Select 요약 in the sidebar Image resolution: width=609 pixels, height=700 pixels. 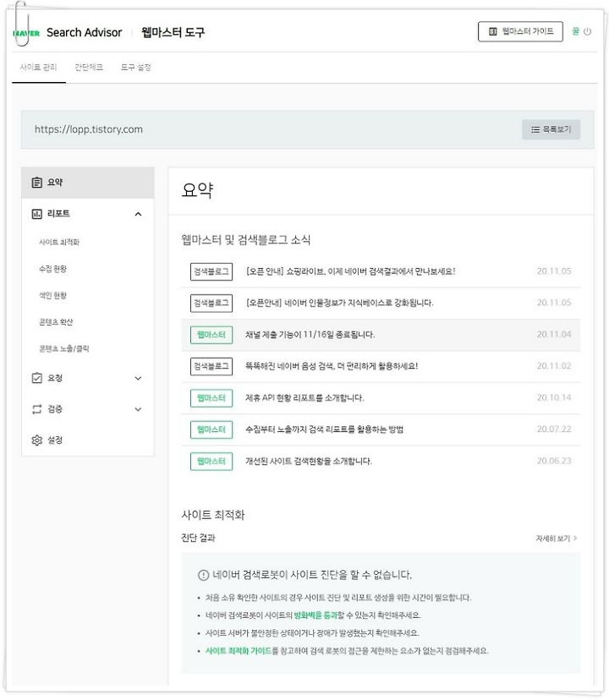pos(88,183)
